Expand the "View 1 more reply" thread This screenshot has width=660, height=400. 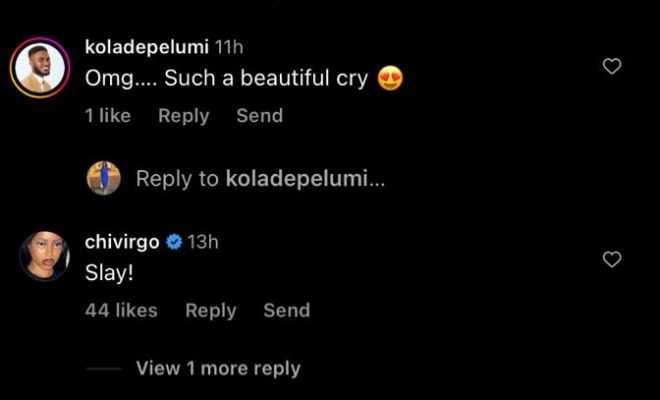pos(217,368)
